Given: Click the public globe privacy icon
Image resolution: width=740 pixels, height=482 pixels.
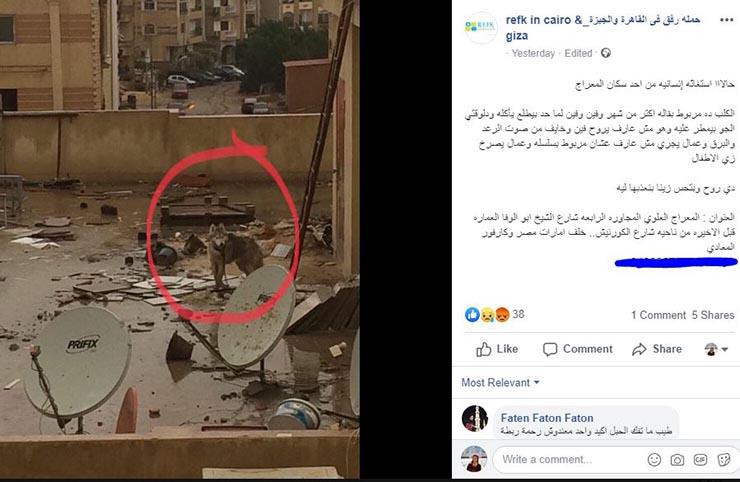Looking at the screenshot, I should (606, 53).
